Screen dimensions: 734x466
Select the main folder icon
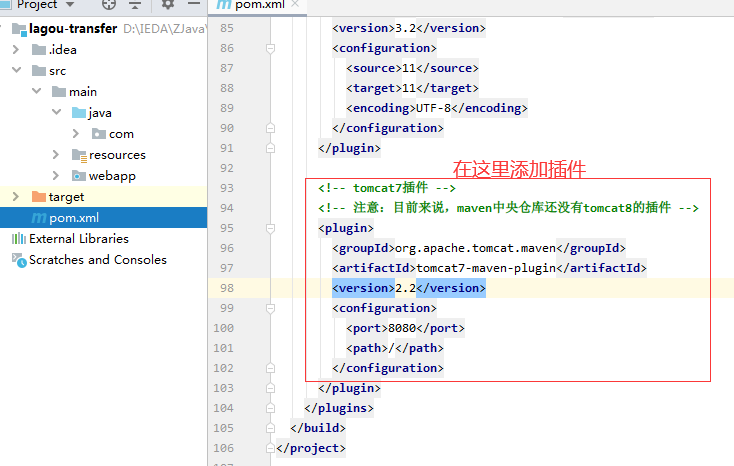pyautogui.click(x=59, y=91)
